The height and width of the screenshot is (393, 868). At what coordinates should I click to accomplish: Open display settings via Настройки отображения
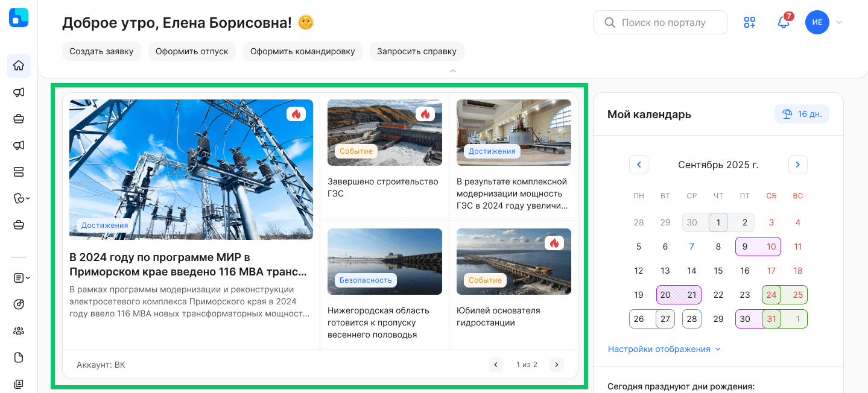[660, 348]
